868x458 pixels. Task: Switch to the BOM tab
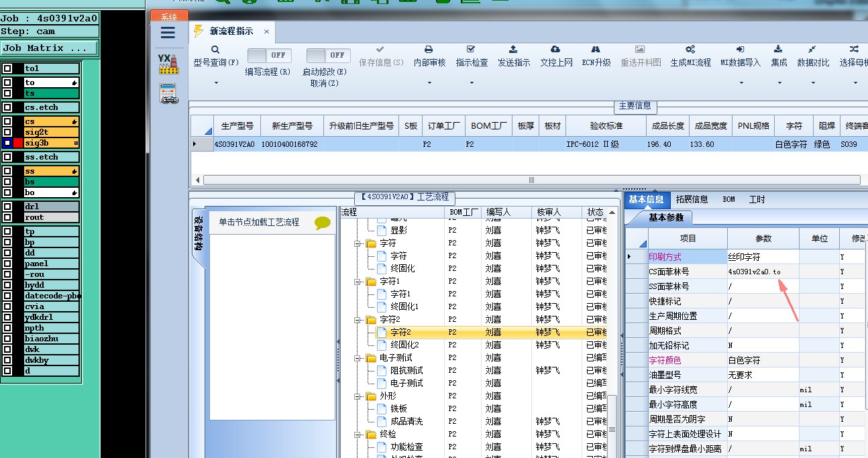pos(728,199)
